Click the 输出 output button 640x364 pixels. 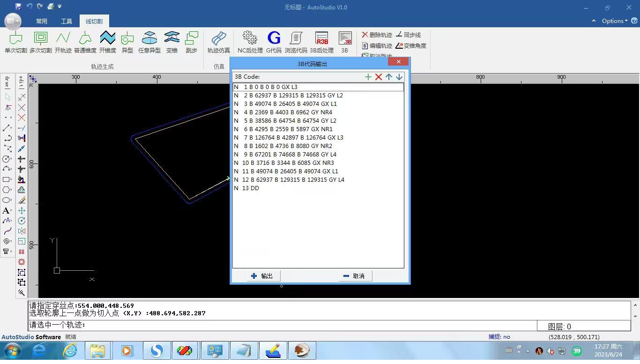pos(263,276)
